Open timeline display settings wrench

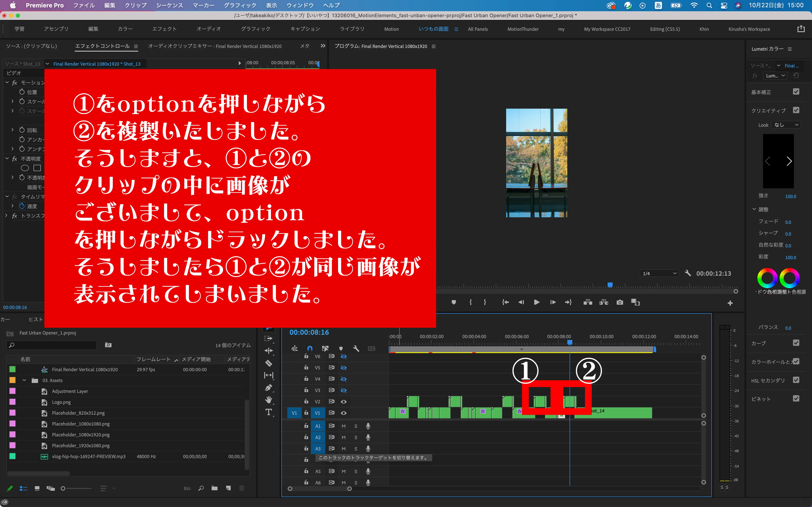click(x=356, y=348)
